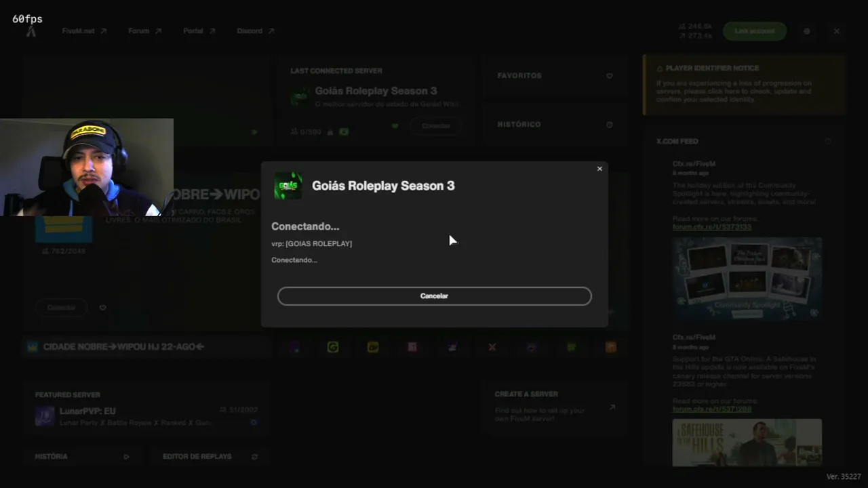Viewport: 868px width, 488px height.
Task: Click the red X server icon
Action: pyautogui.click(x=492, y=347)
